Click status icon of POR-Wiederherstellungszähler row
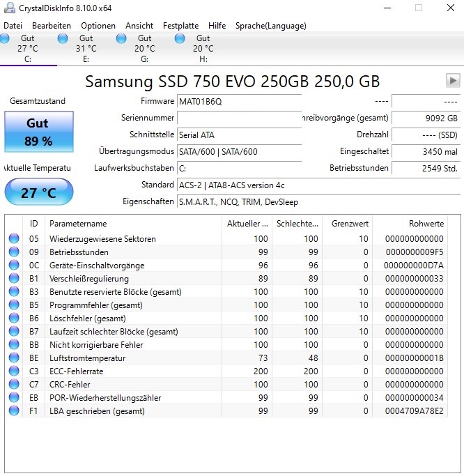This screenshot has width=464, height=476. click(14, 397)
